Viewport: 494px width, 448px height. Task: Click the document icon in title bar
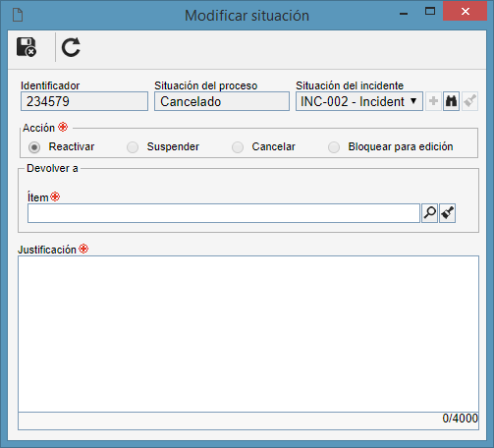pyautogui.click(x=18, y=15)
